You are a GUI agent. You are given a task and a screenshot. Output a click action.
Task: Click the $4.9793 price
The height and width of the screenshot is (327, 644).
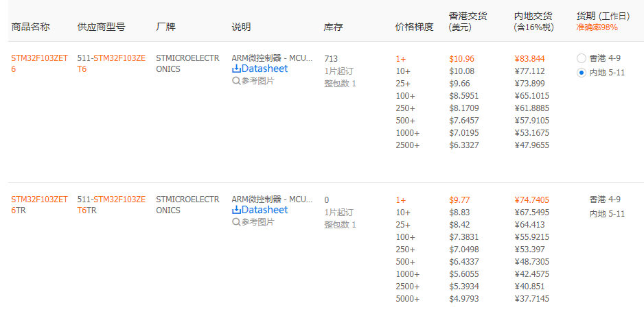(x=464, y=298)
